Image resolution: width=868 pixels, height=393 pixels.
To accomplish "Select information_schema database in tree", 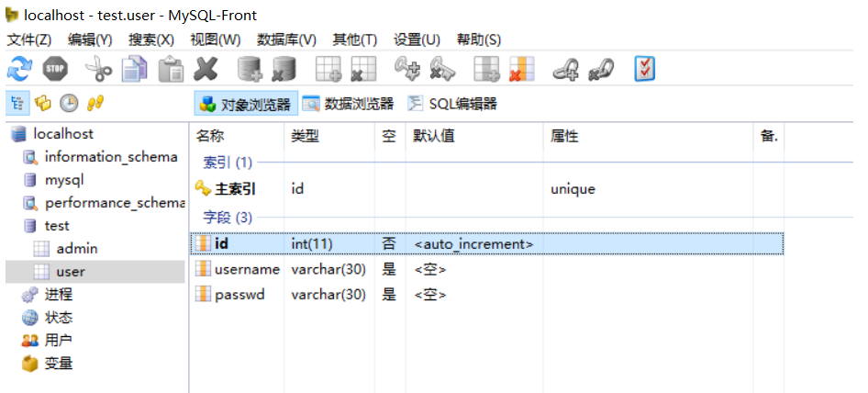I will [x=110, y=156].
